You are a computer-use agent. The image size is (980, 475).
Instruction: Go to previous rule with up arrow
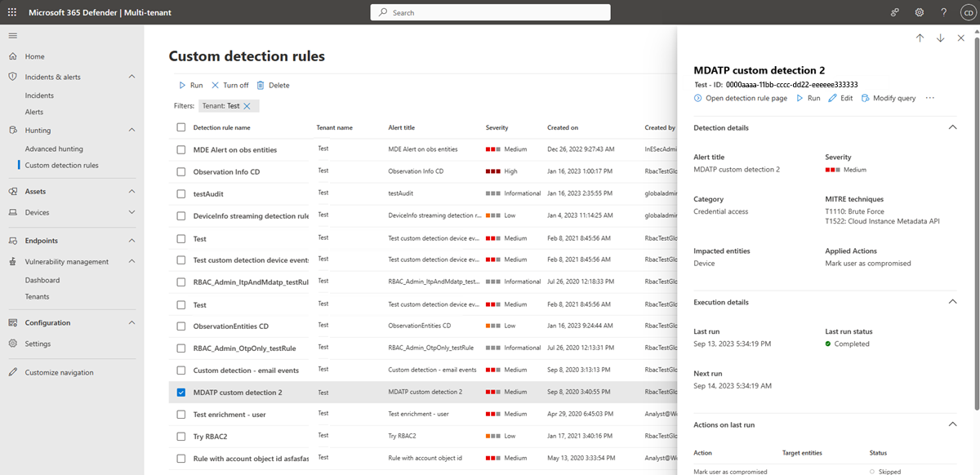[920, 38]
